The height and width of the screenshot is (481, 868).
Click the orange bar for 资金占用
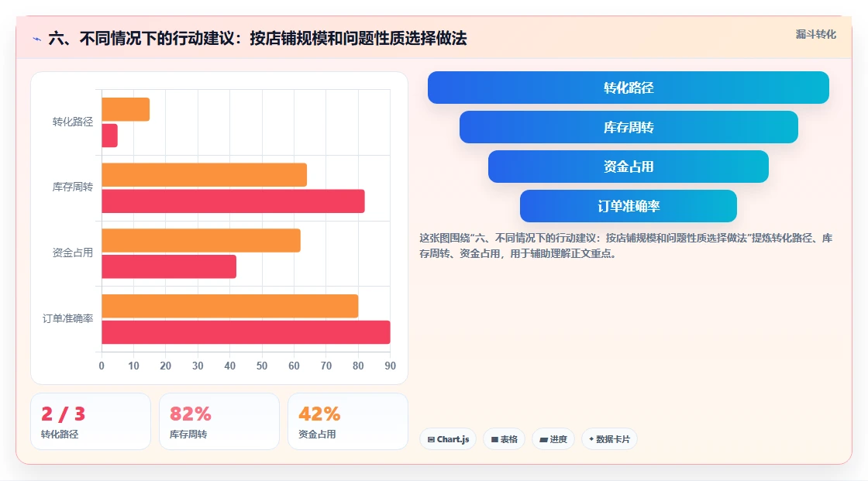pyautogui.click(x=201, y=240)
